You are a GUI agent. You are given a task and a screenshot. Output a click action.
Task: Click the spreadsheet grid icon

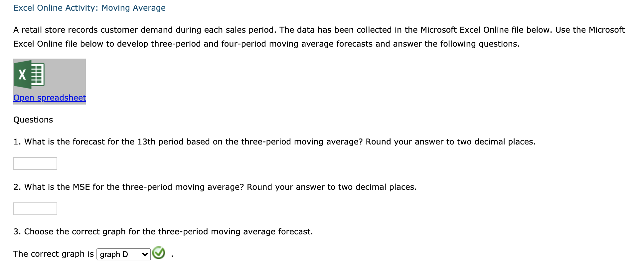(37, 75)
